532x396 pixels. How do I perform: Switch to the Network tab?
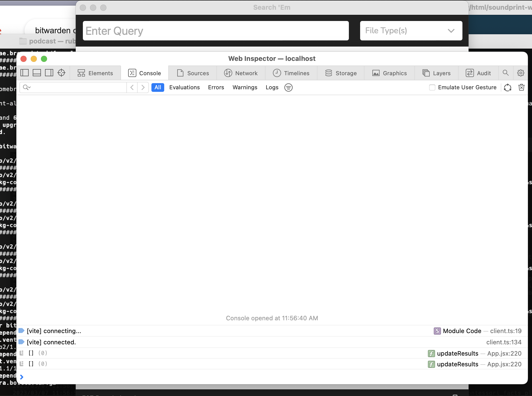(241, 73)
